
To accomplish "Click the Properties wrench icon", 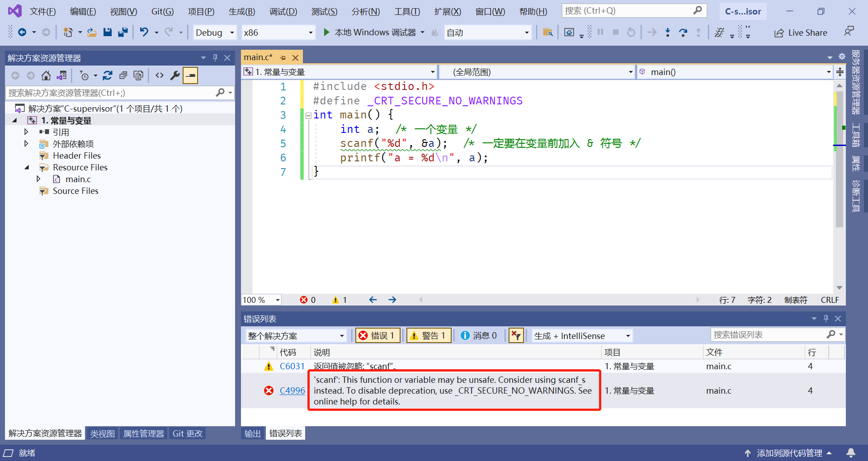I will [175, 75].
